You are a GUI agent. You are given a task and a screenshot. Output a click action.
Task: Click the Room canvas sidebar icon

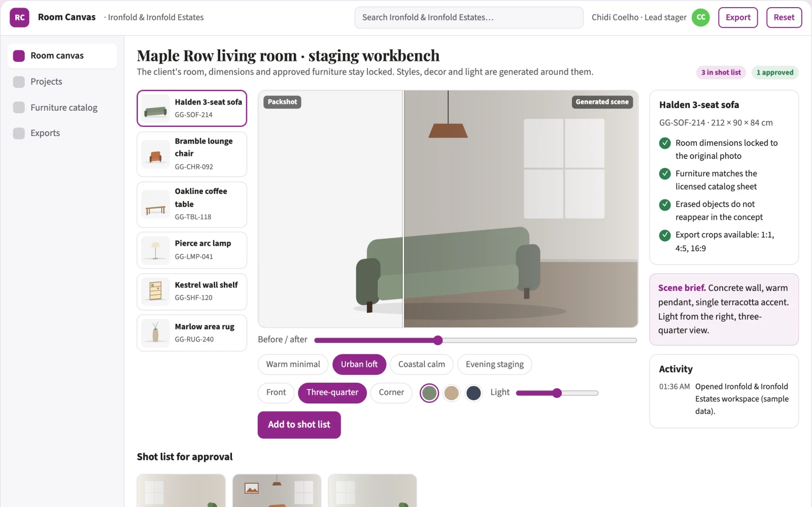[19, 56]
